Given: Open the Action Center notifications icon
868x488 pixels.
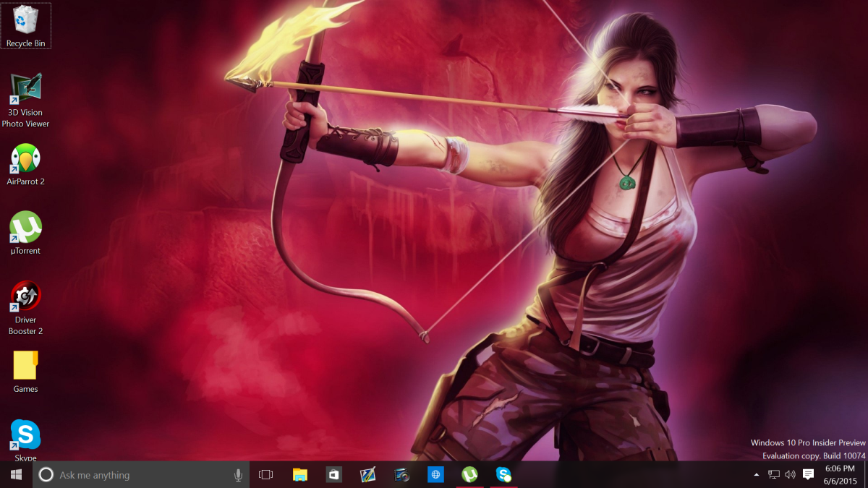Looking at the screenshot, I should 809,475.
